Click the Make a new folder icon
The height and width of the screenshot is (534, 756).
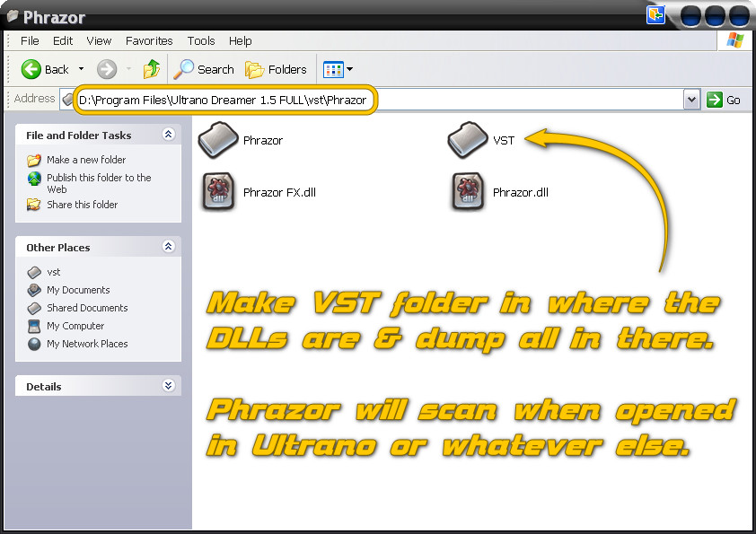tap(34, 160)
